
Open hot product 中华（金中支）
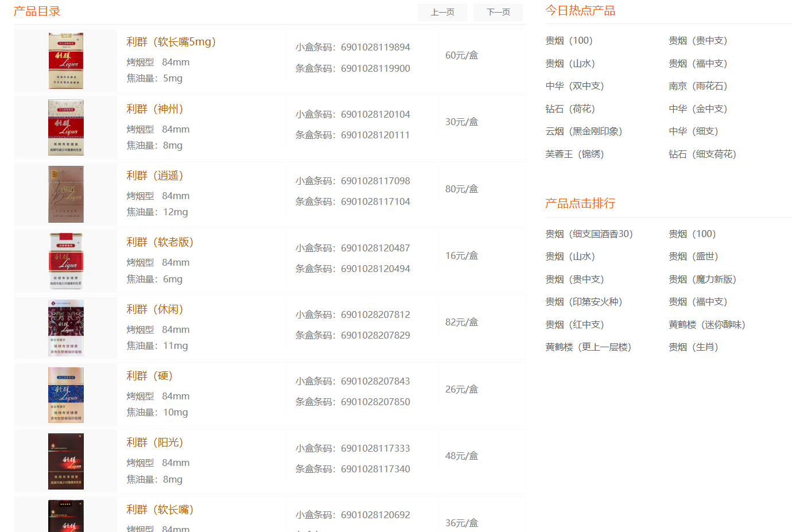[x=698, y=109]
